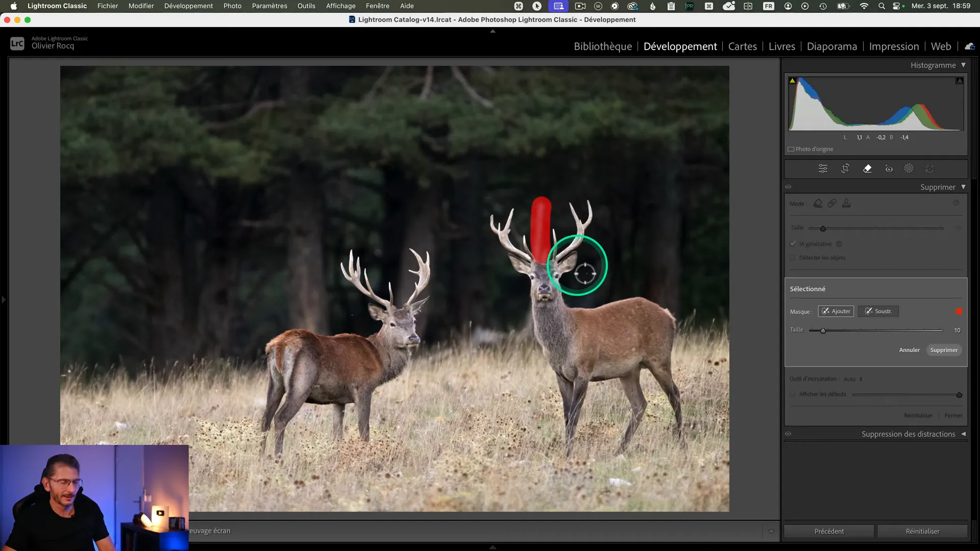Screen dimensions: 980x551
Task: Click the info icon beside IA générative
Action: pos(839,244)
